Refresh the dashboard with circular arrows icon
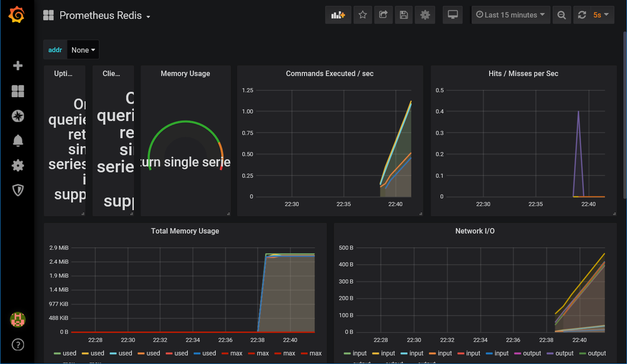The height and width of the screenshot is (364, 627). [x=582, y=15]
